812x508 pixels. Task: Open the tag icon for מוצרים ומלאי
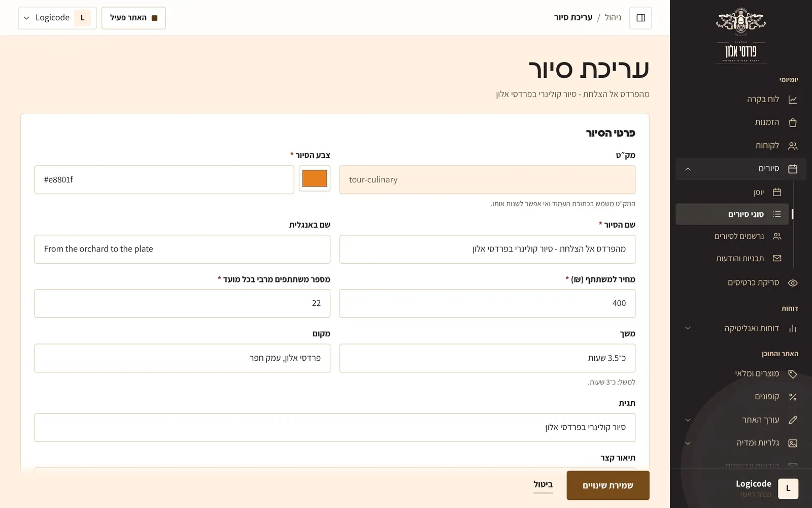pos(793,374)
